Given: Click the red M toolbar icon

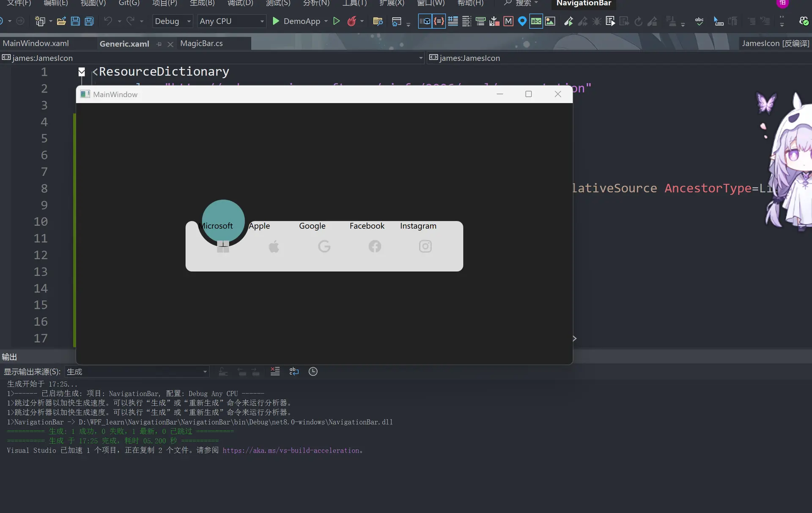Looking at the screenshot, I should (508, 21).
